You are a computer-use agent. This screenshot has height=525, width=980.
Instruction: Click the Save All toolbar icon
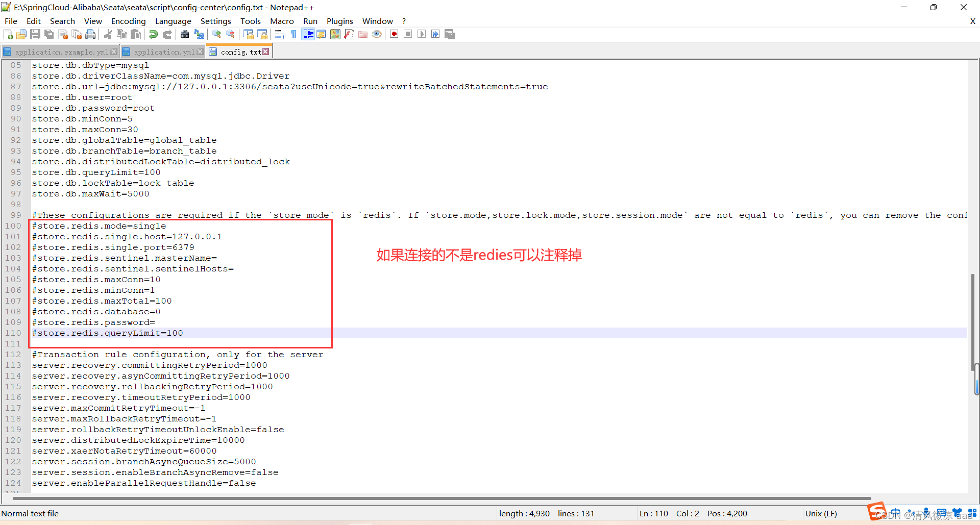pos(49,34)
